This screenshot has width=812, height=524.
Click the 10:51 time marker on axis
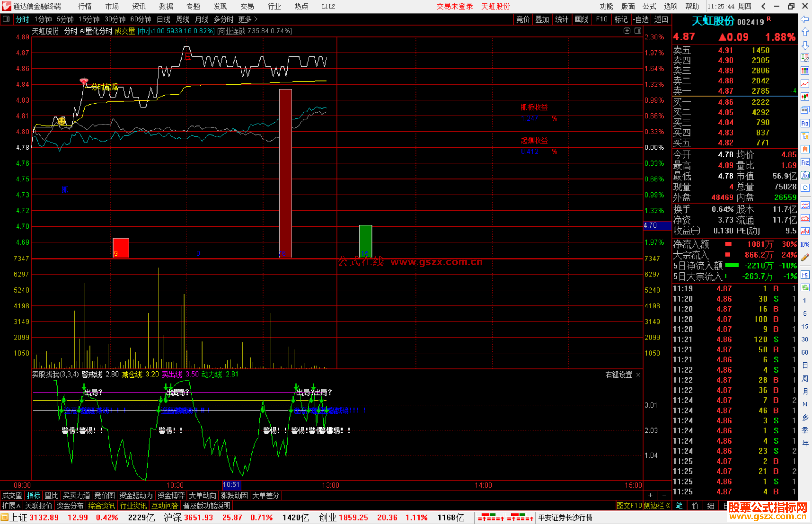coord(231,485)
